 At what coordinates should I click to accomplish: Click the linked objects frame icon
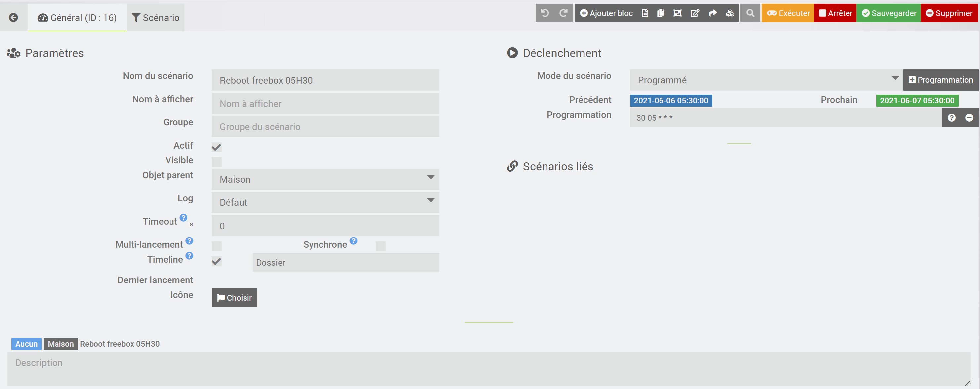point(678,13)
